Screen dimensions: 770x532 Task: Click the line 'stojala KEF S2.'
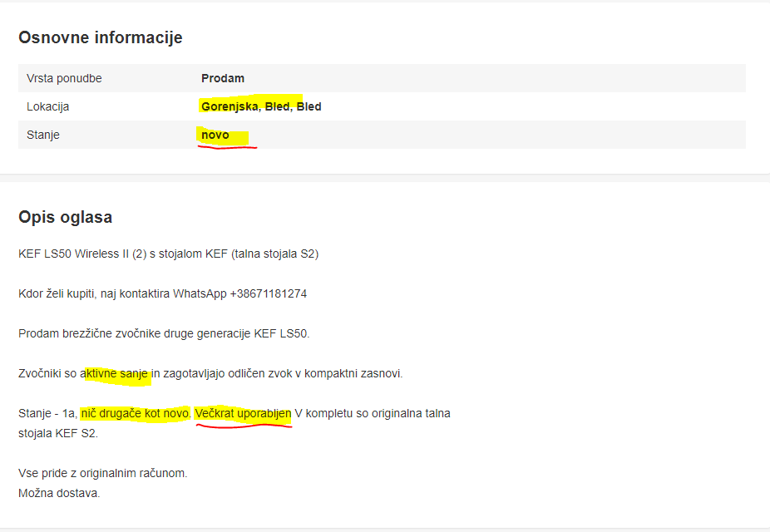[58, 433]
